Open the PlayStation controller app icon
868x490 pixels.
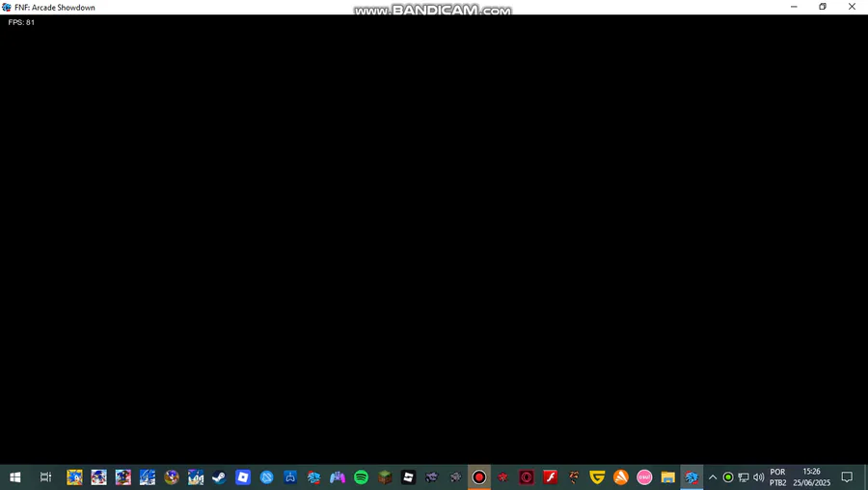[x=290, y=476]
